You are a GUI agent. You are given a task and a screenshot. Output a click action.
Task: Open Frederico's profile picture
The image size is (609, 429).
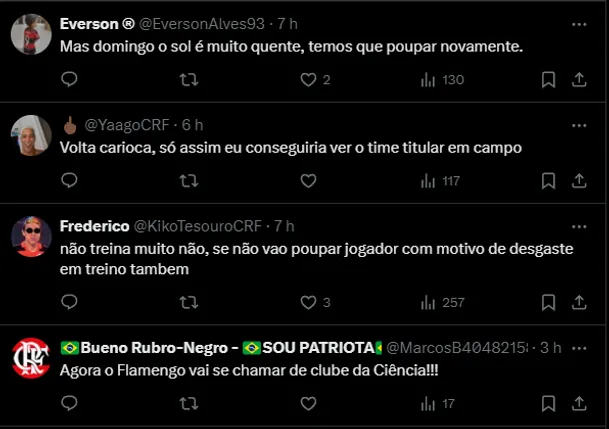click(31, 237)
